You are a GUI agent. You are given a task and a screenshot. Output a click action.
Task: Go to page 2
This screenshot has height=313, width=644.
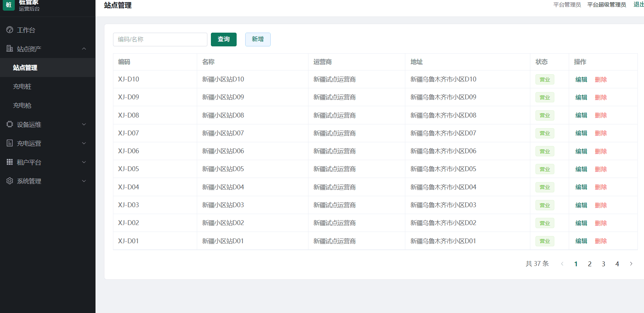point(590,264)
